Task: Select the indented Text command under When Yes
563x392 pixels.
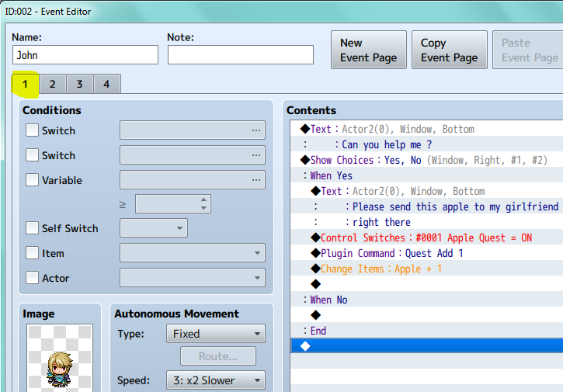Action: (x=427, y=191)
